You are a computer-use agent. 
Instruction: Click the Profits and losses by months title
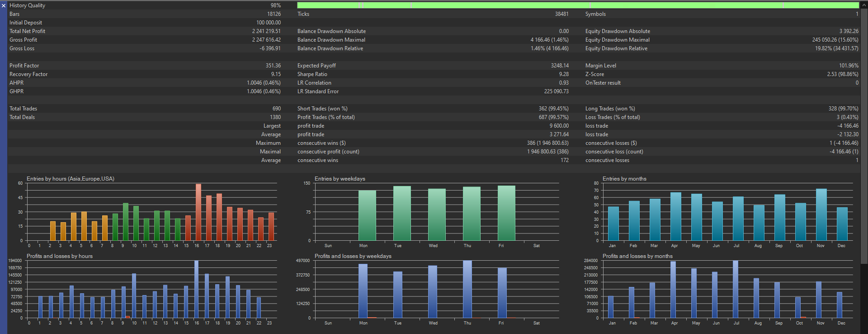(x=637, y=256)
